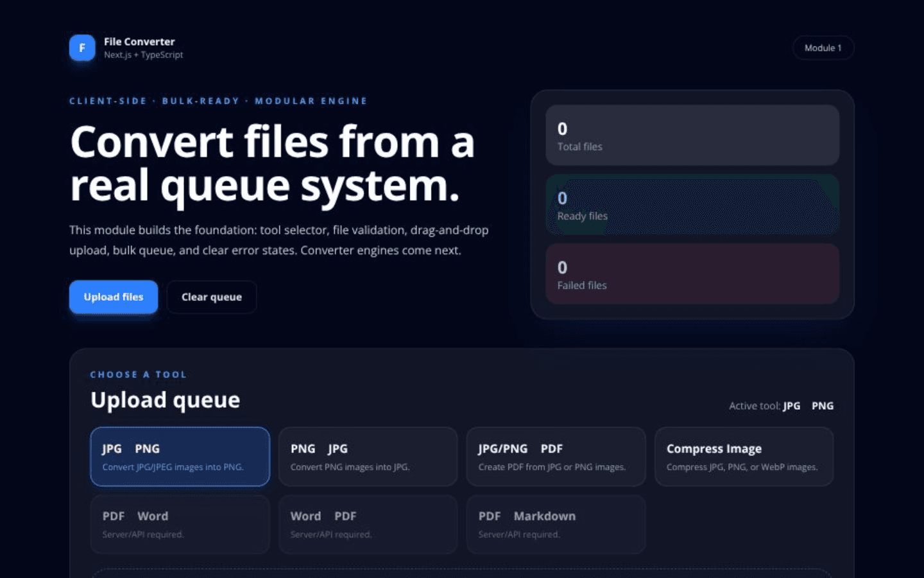The height and width of the screenshot is (578, 924).
Task: Click the Upload queue heading
Action: [165, 400]
